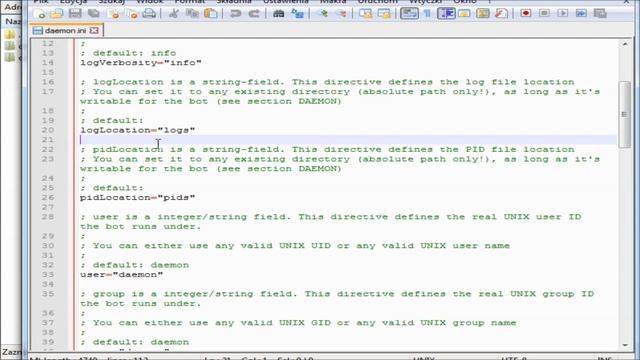Print the document with the printer icon
The height and width of the screenshot is (360, 640).
tap(149, 13)
